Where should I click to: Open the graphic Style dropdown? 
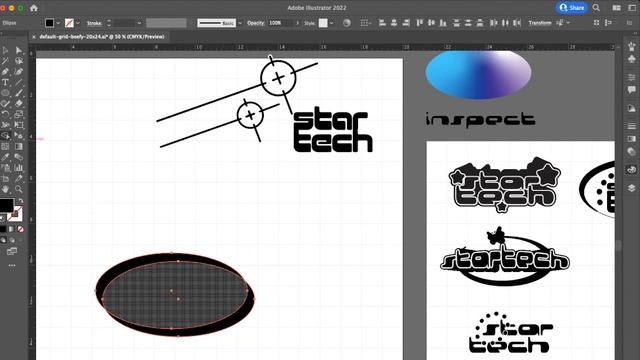point(331,23)
